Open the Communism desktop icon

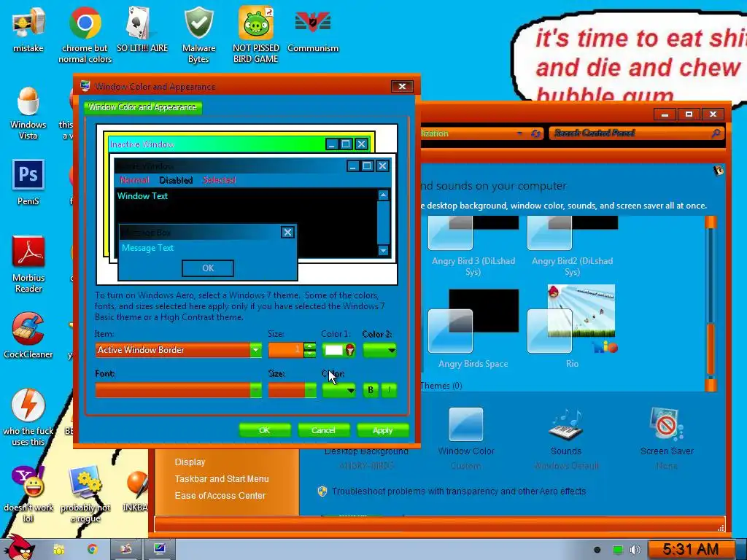(x=313, y=29)
